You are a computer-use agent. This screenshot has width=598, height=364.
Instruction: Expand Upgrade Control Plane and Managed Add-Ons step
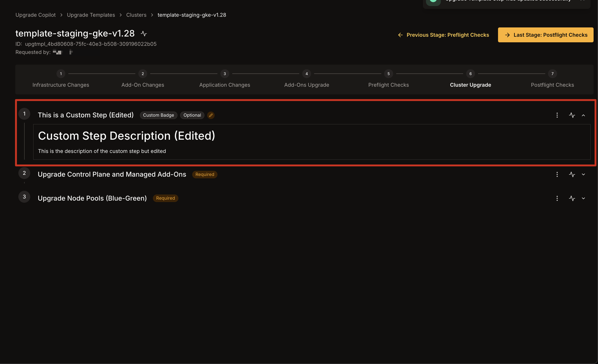pyautogui.click(x=583, y=175)
